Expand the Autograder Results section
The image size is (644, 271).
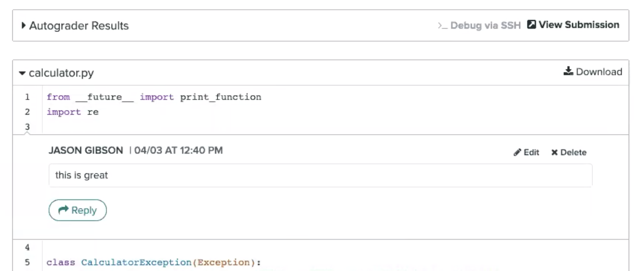[24, 26]
